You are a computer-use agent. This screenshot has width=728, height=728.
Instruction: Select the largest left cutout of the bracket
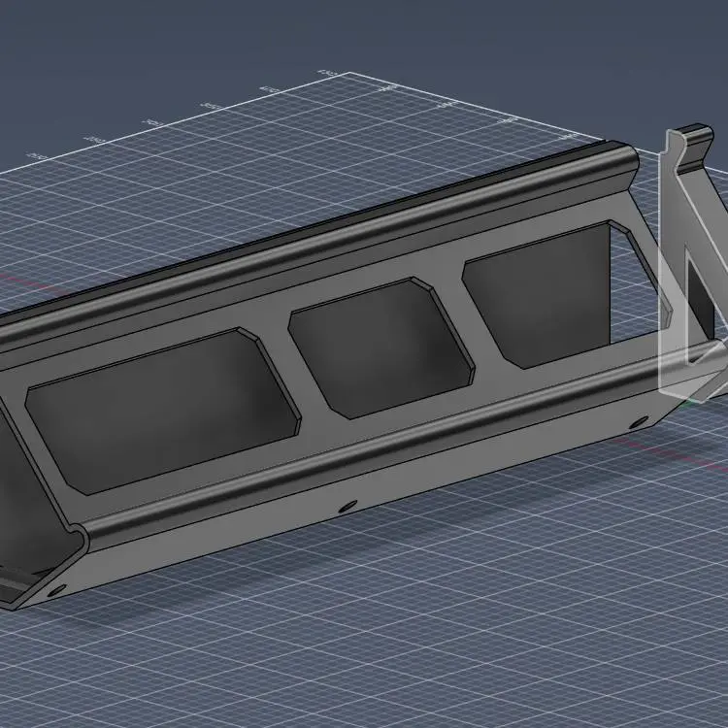coord(162,411)
